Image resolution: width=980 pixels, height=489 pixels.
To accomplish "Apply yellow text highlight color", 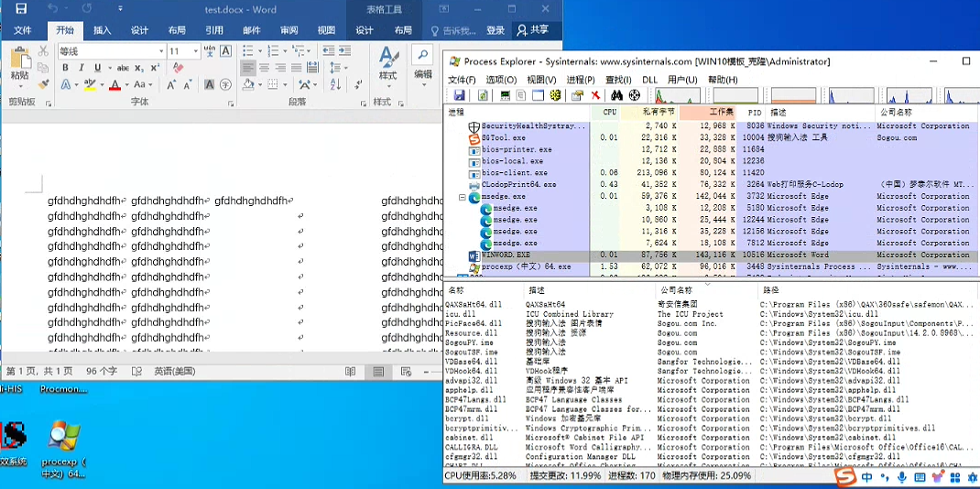I will coord(90,84).
